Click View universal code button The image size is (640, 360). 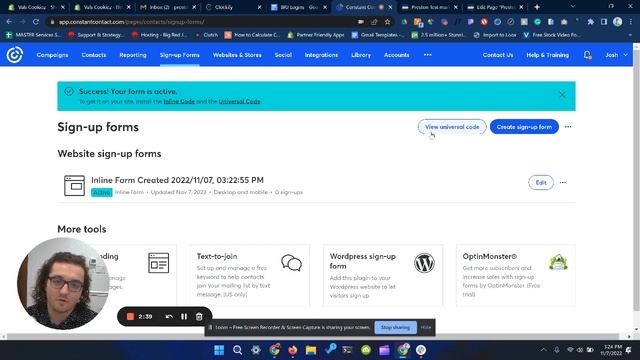(452, 127)
